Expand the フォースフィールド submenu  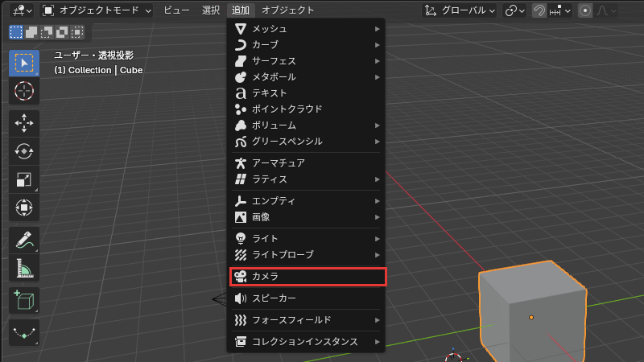(307, 319)
